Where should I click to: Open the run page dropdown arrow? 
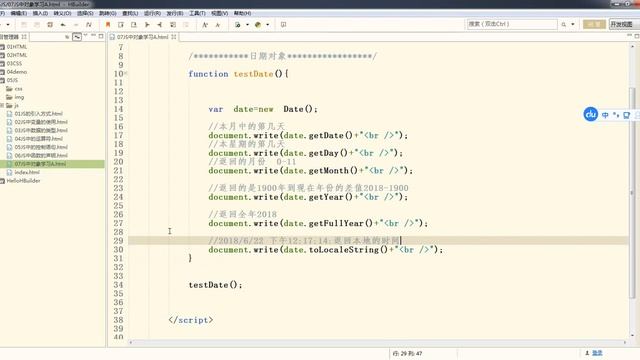[x=247, y=24]
